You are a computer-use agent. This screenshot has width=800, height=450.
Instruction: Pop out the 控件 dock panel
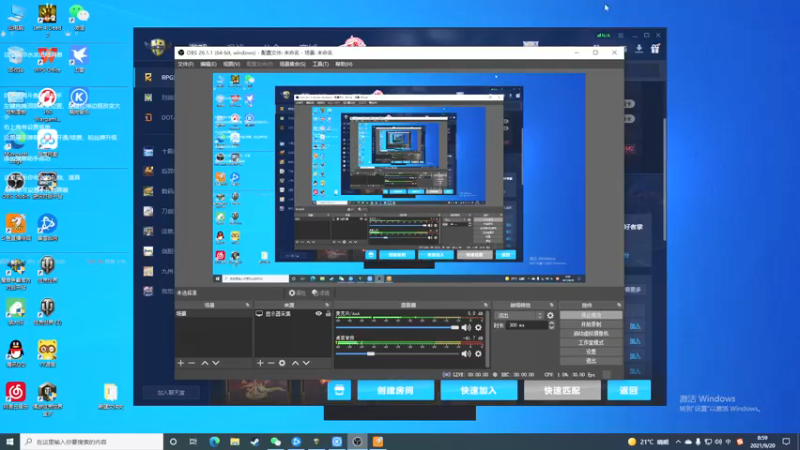(x=619, y=305)
